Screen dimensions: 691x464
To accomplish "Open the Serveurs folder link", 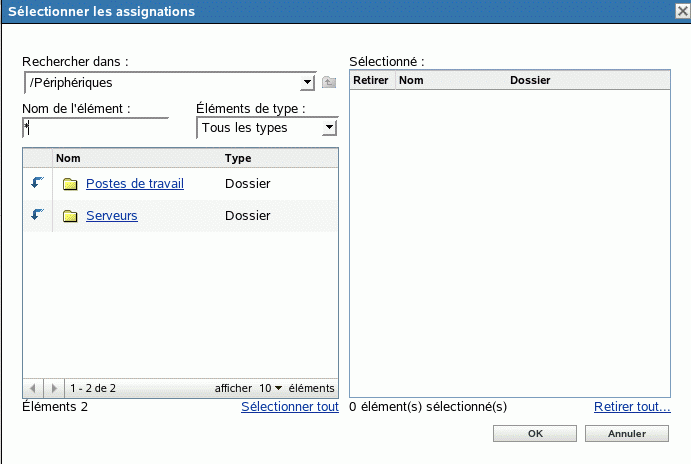I will (x=111, y=216).
